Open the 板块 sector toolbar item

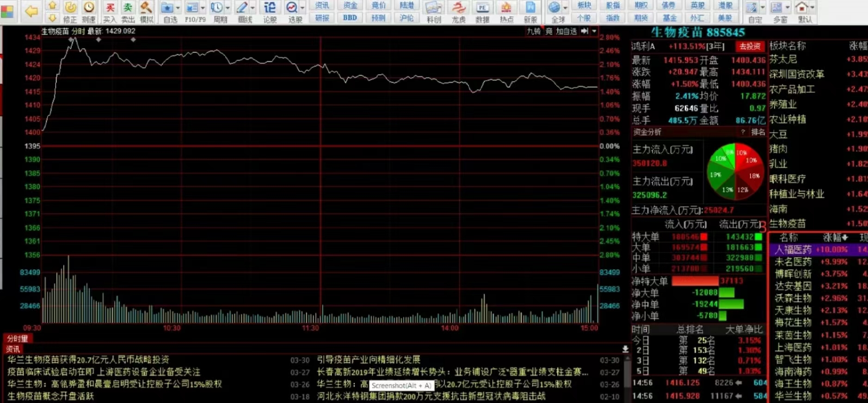click(x=584, y=6)
